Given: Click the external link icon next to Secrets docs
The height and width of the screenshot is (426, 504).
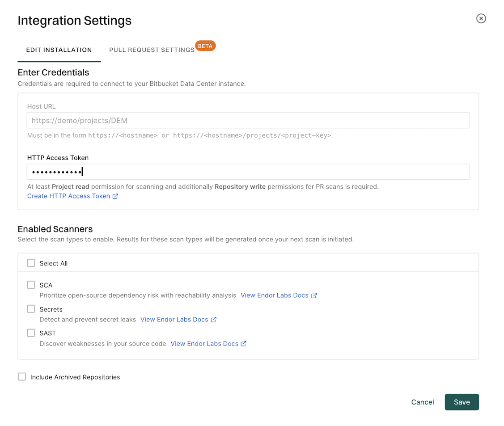Looking at the screenshot, I should [214, 319].
